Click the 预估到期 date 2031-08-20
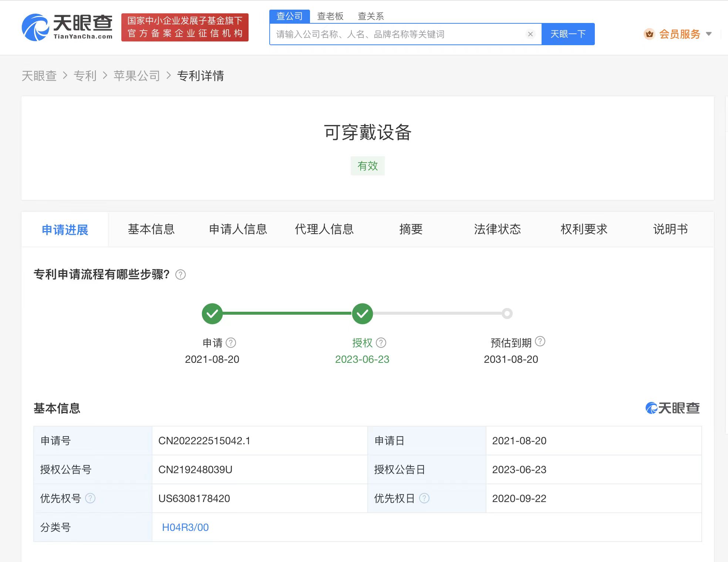The height and width of the screenshot is (562, 728). click(511, 359)
